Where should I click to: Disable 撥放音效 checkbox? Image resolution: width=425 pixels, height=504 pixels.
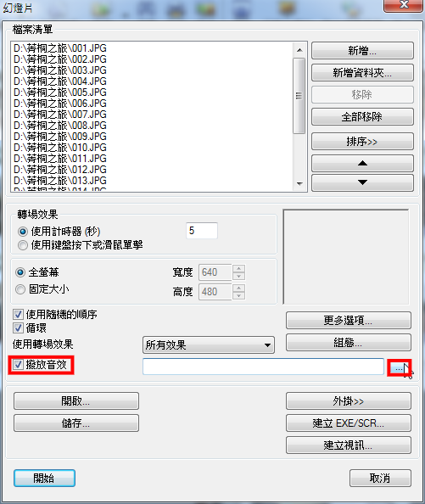coord(18,365)
